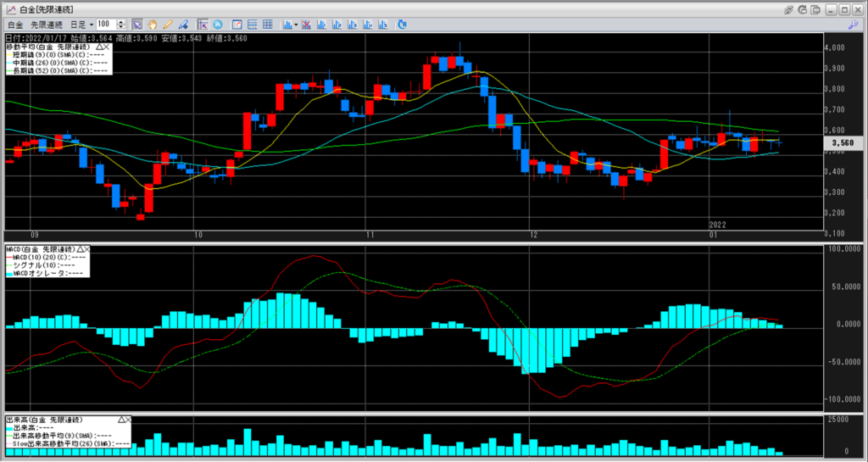
Task: Close the MACD legend box
Action: [87, 249]
